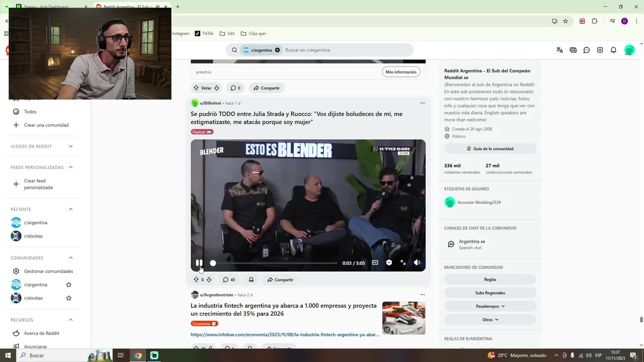This screenshot has width=644, height=362.
Task: Open comments on the preset.io post
Action: pyautogui.click(x=235, y=88)
